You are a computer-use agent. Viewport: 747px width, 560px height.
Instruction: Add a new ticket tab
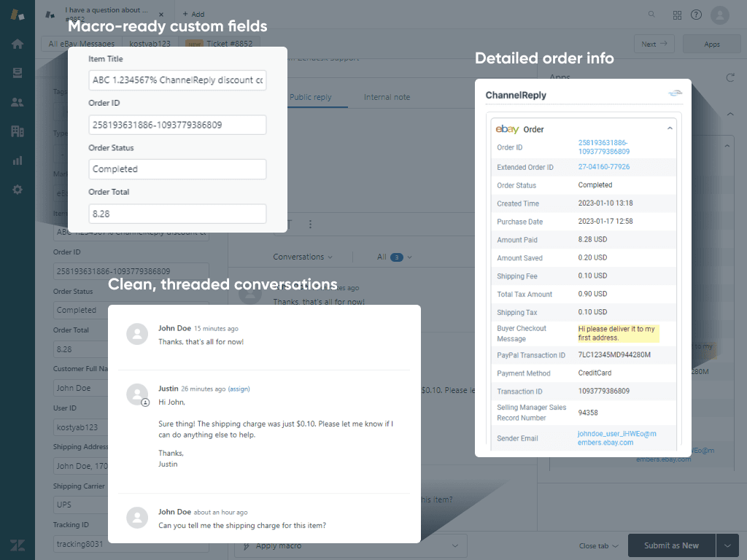pos(193,15)
